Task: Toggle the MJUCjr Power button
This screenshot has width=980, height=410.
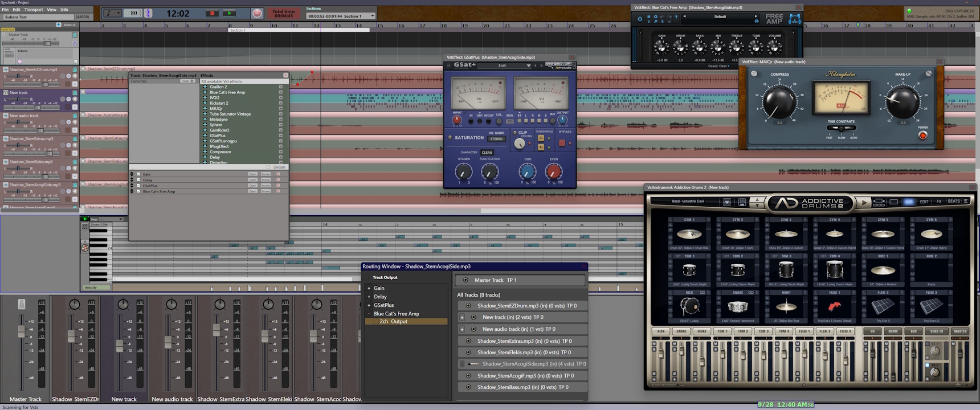Action: click(923, 135)
